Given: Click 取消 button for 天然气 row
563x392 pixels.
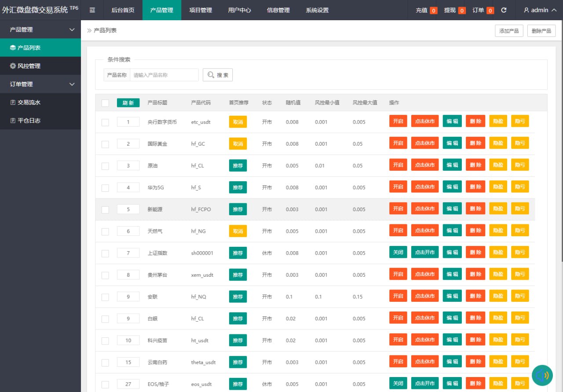Looking at the screenshot, I should coord(238,231).
